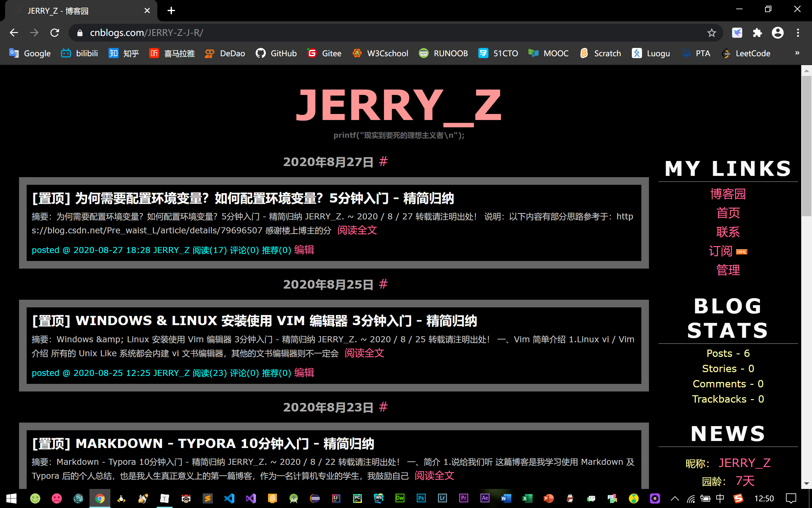Click 阅读全文 on the VIM post
812x508 pixels.
tap(364, 353)
